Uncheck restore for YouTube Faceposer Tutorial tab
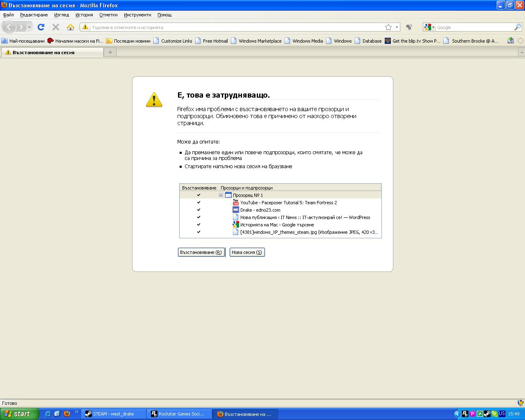 click(x=199, y=202)
